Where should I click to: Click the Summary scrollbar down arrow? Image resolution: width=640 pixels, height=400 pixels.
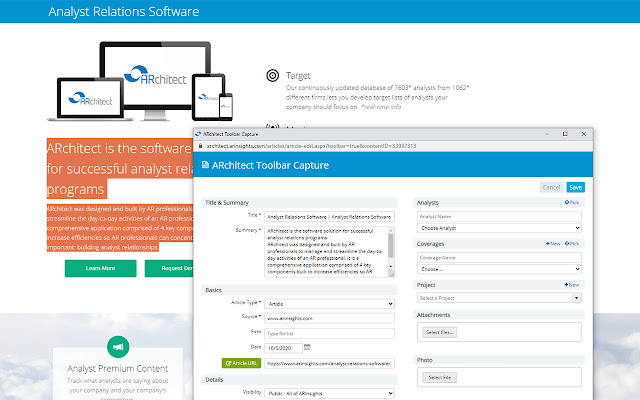(391, 267)
